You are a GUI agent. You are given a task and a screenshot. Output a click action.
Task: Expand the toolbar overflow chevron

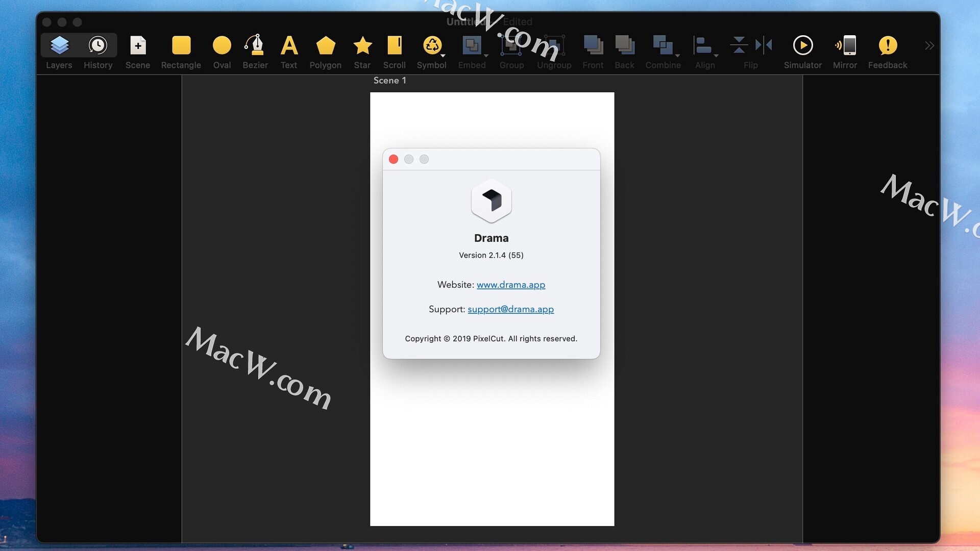pos(929,45)
